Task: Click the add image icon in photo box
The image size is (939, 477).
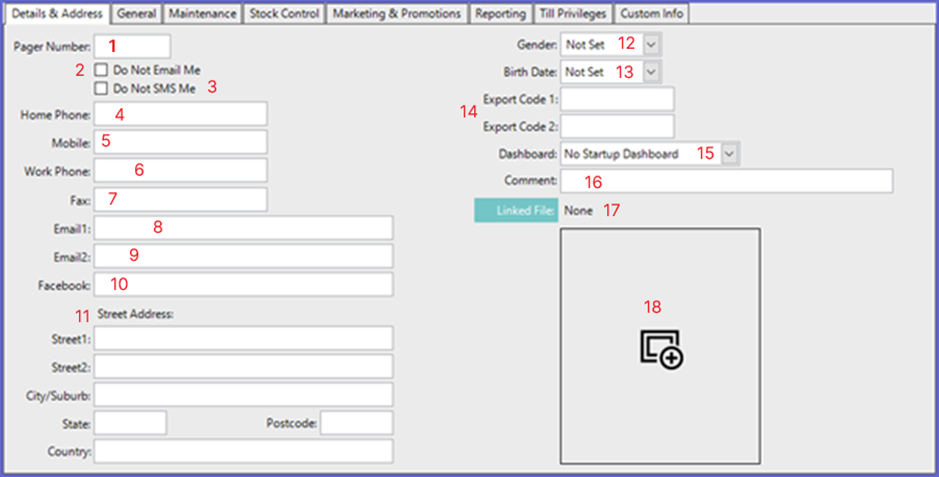Action: (x=661, y=348)
